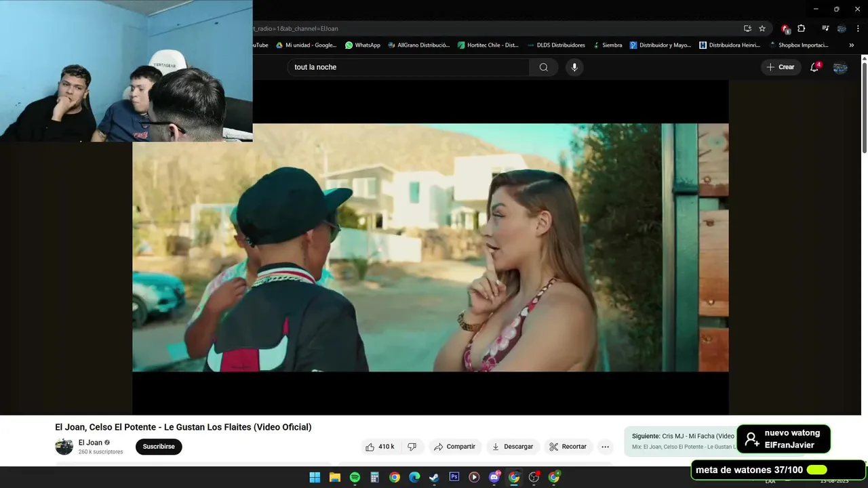Open El Joan channel name link
Viewport: 868px width, 488px height.
pos(90,443)
